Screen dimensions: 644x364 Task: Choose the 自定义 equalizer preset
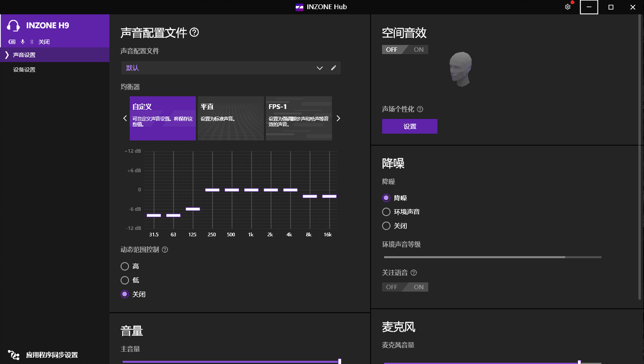click(x=163, y=118)
